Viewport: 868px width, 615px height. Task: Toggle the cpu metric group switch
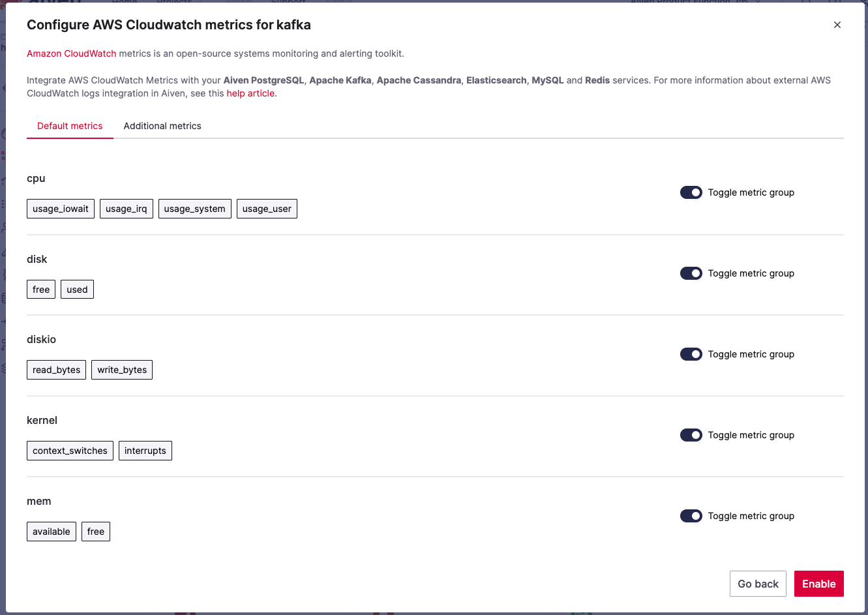[x=691, y=192]
